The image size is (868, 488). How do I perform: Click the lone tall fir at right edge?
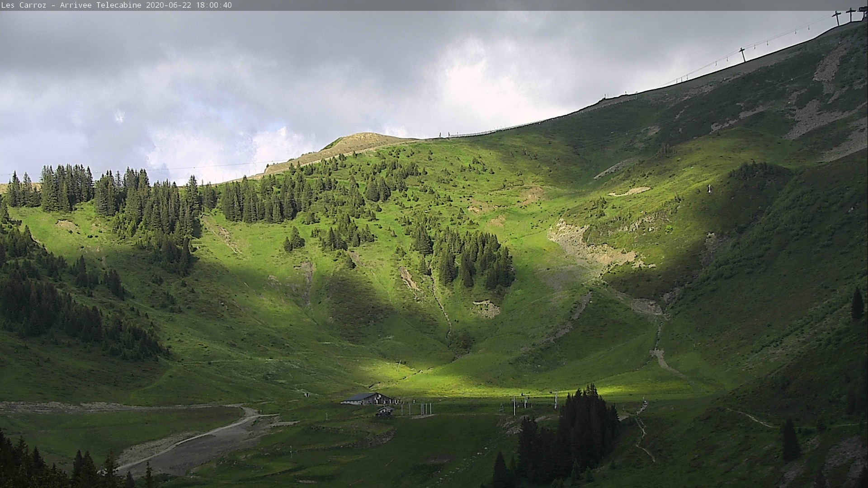pyautogui.click(x=857, y=304)
